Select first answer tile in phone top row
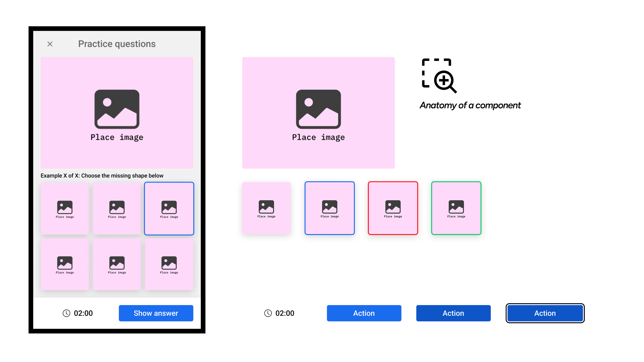This screenshot has height=362, width=644. coord(65,208)
